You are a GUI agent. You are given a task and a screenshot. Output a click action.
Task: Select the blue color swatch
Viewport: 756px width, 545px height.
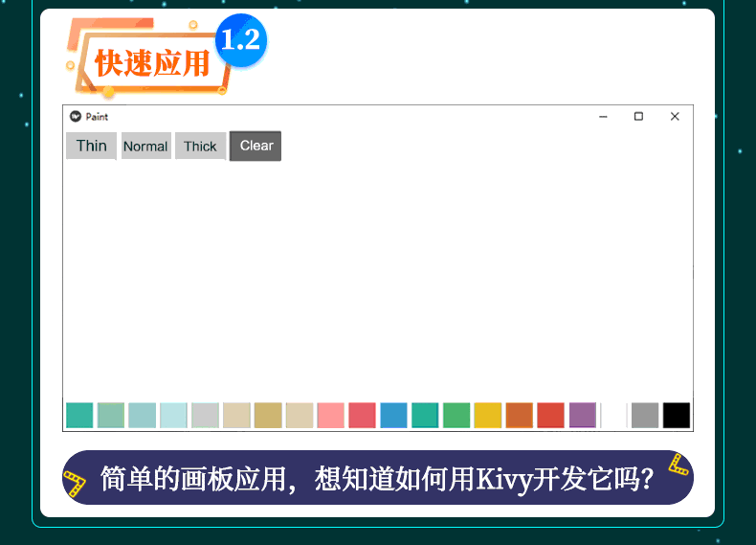pyautogui.click(x=393, y=416)
